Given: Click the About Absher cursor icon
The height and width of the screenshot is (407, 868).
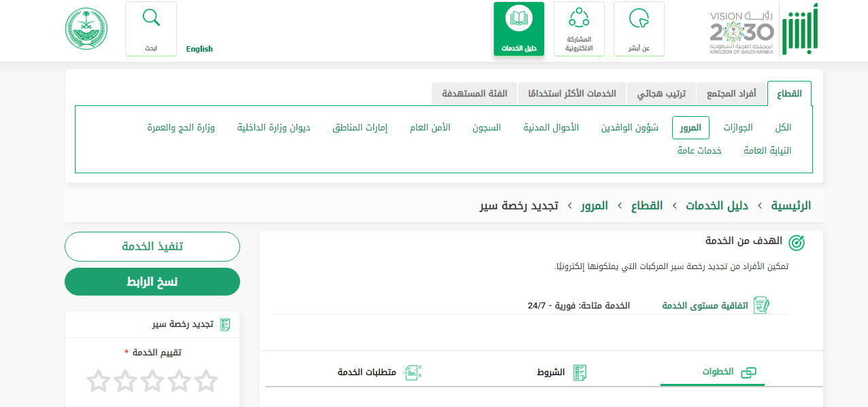Looking at the screenshot, I should point(639,18).
